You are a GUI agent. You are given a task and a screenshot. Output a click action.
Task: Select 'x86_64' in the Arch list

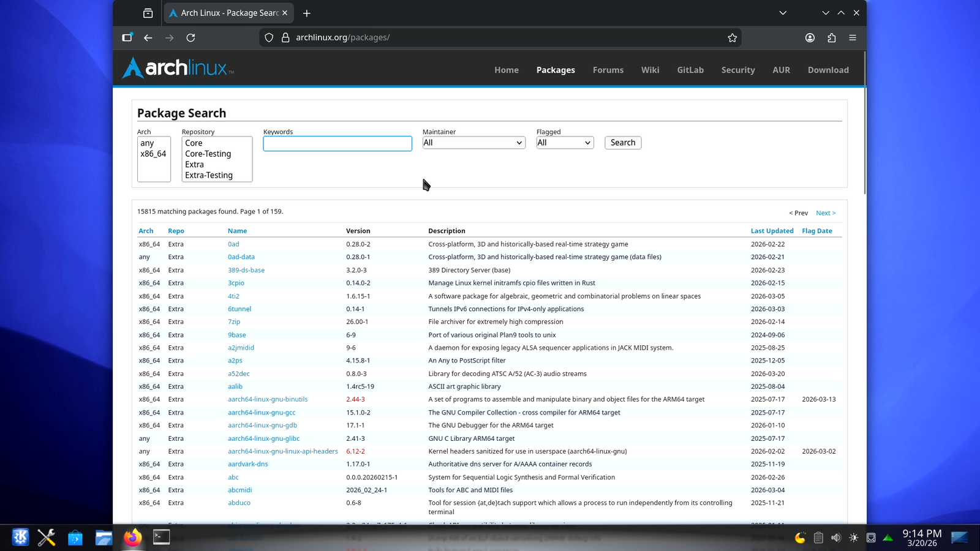point(153,154)
